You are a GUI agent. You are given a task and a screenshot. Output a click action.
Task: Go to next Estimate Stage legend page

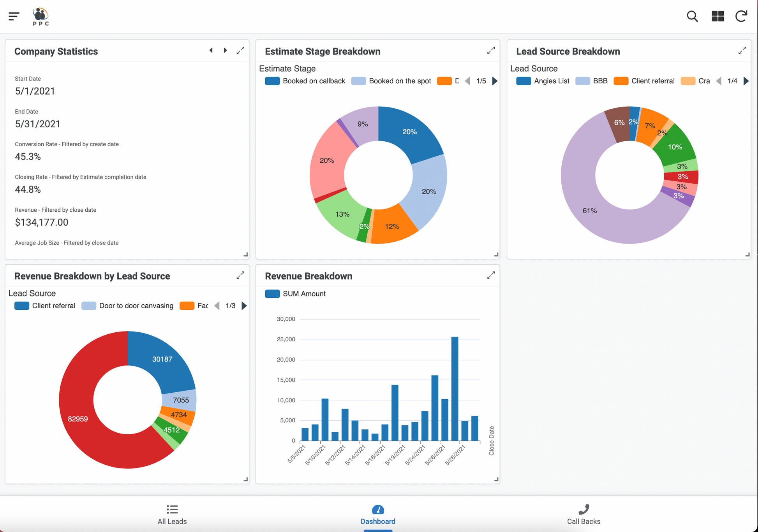pyautogui.click(x=495, y=81)
